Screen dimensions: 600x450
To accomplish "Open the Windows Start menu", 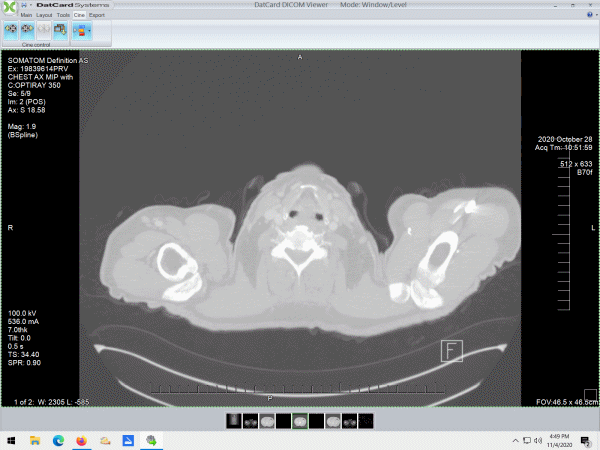I will tap(10, 440).
